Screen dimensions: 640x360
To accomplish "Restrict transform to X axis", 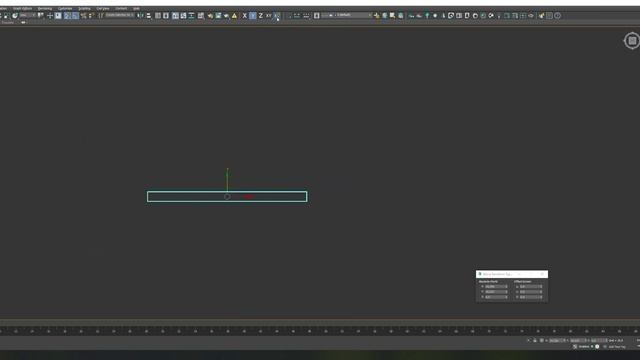I will 244,16.
